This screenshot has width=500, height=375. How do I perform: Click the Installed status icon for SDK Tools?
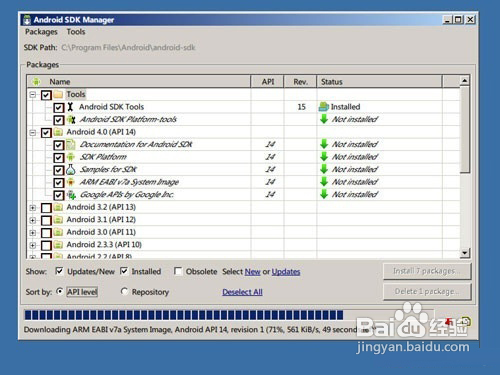324,107
